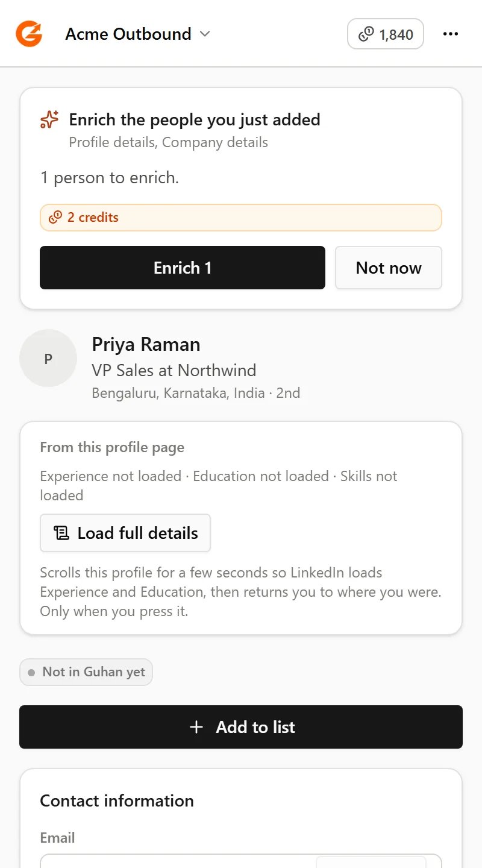Click the coin icon beside 2 credits
This screenshot has height=868, width=482.
click(x=55, y=218)
